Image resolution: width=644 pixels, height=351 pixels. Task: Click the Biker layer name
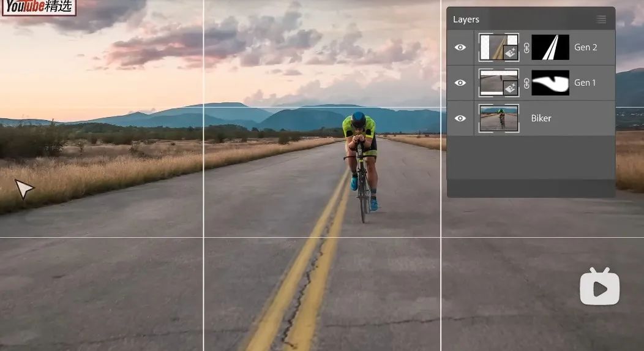[x=541, y=118]
